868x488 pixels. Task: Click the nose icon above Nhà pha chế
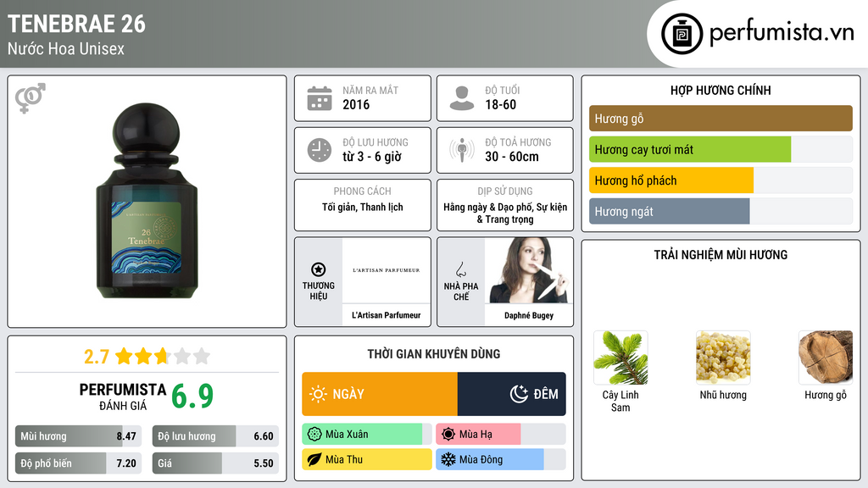tap(460, 269)
